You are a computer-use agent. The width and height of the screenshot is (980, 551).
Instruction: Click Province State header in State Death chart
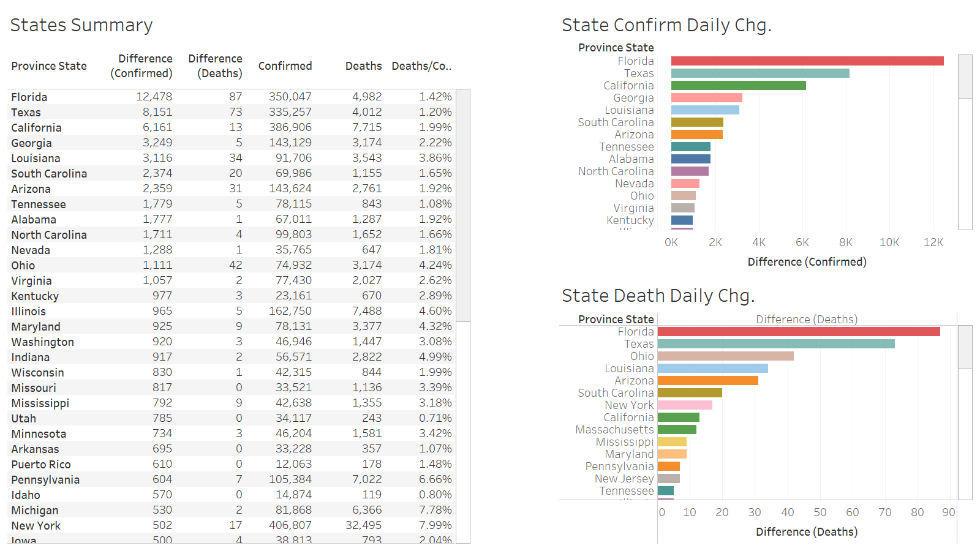click(616, 320)
